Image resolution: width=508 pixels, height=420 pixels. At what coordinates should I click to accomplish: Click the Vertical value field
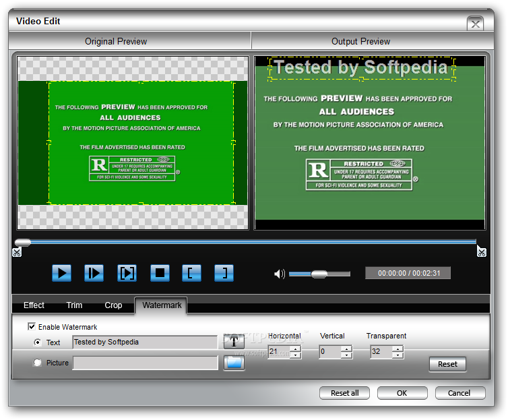pos(330,352)
